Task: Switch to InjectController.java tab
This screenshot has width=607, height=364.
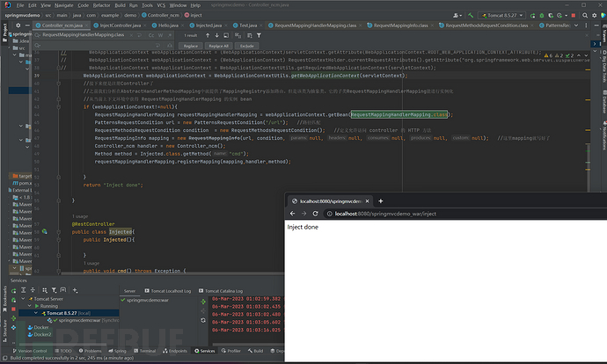Action: (x=120, y=25)
